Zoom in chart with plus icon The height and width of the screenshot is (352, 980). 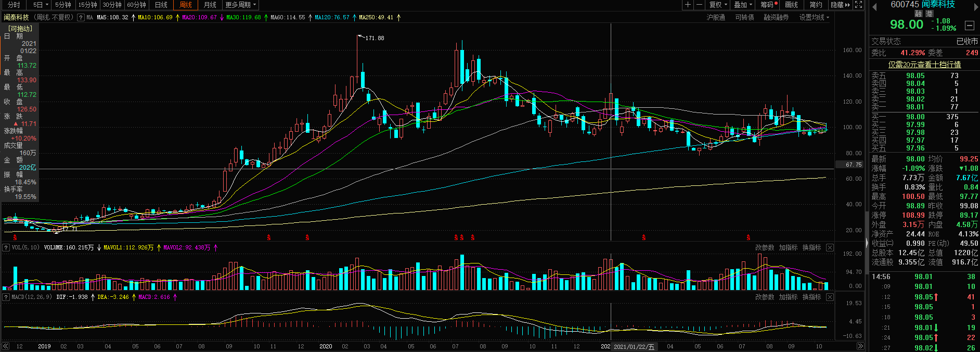click(x=688, y=5)
